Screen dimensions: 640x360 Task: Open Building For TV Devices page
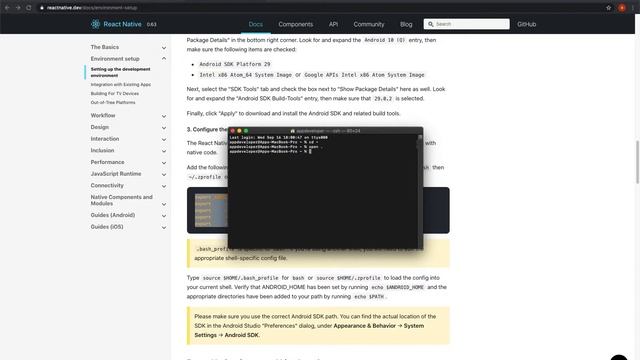click(115, 93)
